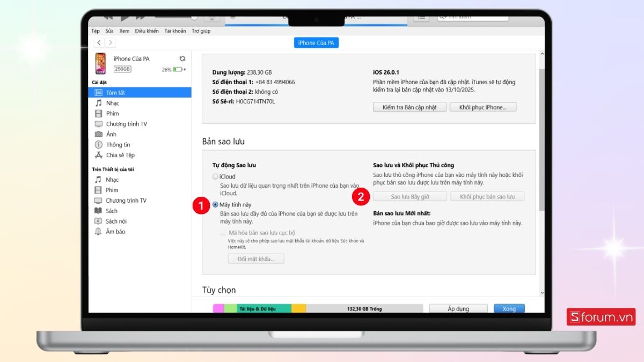The image size is (644, 362).
Task: Open the Chia sẻ Tệp apps icon
Action: pos(99,155)
